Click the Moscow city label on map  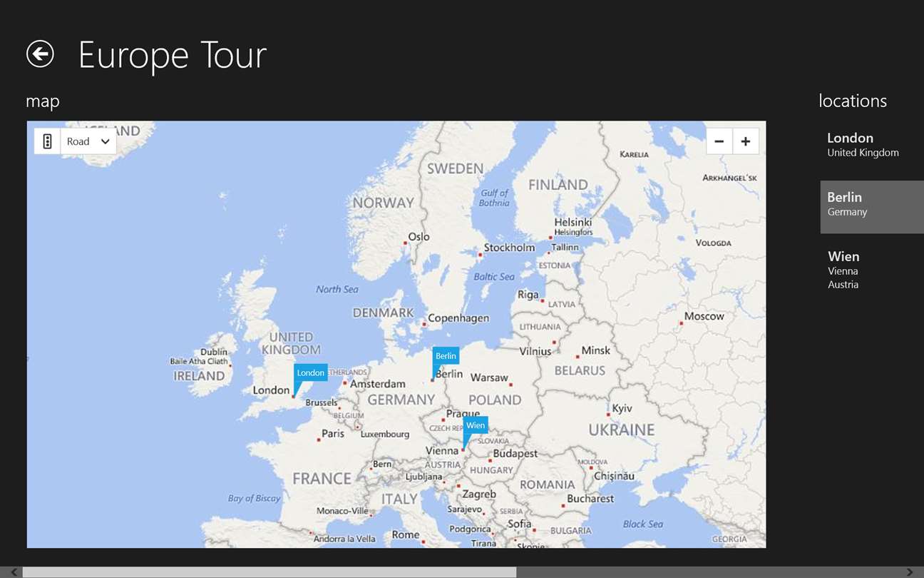pyautogui.click(x=704, y=316)
